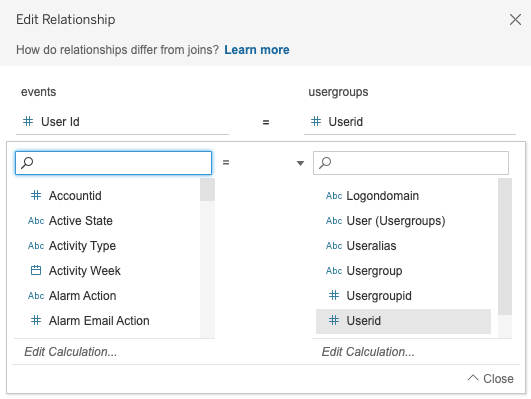531x399 pixels.
Task: Collapse the field picker with Close
Action: [490, 379]
